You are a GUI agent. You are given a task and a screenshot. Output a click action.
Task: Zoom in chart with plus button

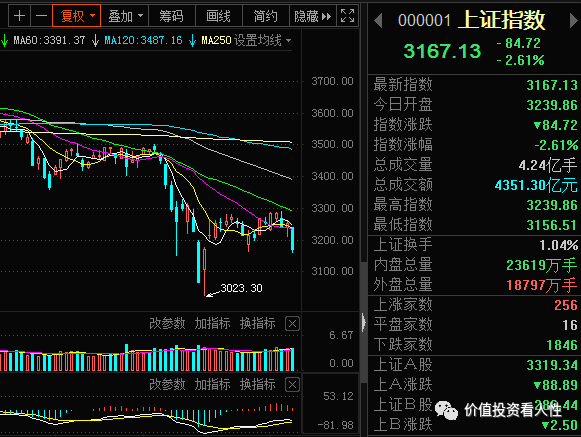19,16
